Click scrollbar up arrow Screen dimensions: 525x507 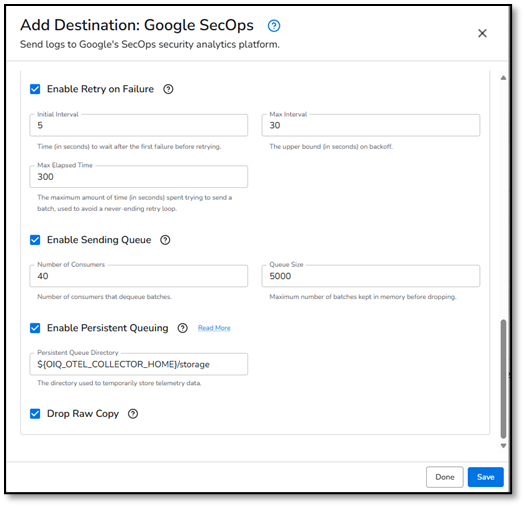coord(503,78)
